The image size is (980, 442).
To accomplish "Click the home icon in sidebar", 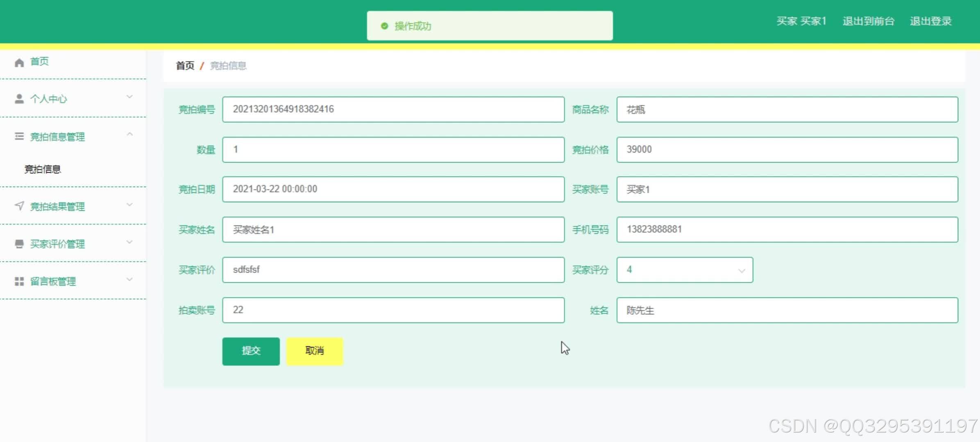I will (19, 63).
